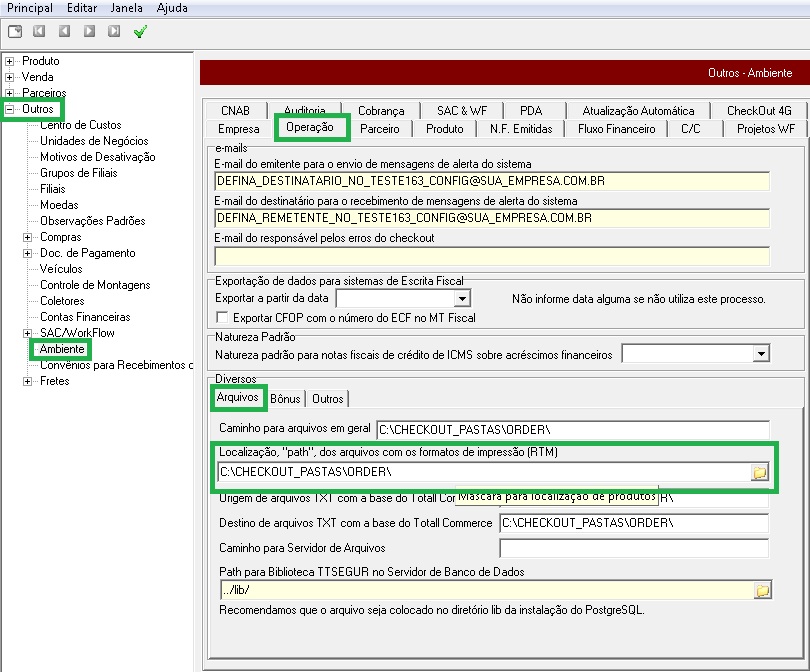This screenshot has height=672, width=810.
Task: Expand the Fretes tree node
Action: click(27, 382)
